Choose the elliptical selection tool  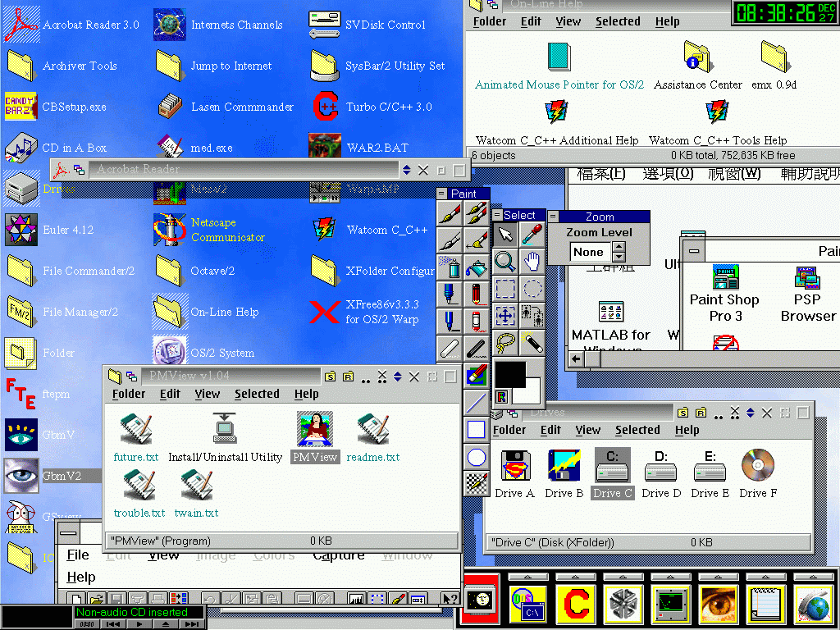coord(532,288)
